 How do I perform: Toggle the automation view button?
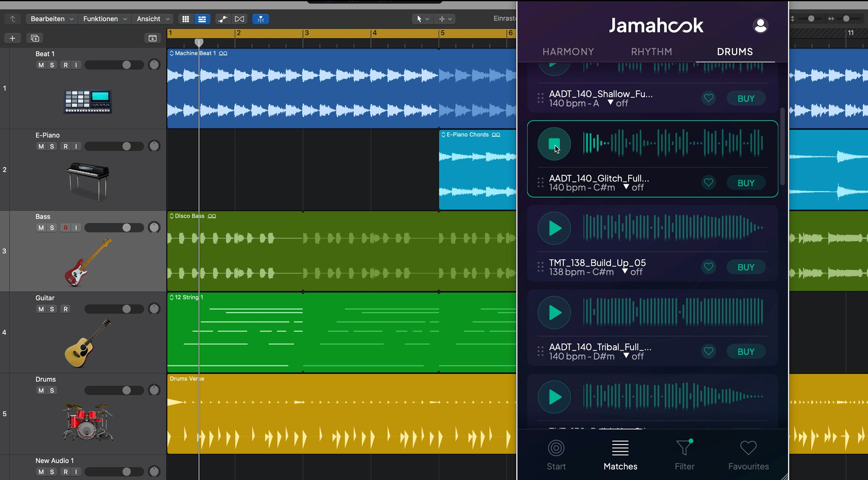click(x=222, y=19)
